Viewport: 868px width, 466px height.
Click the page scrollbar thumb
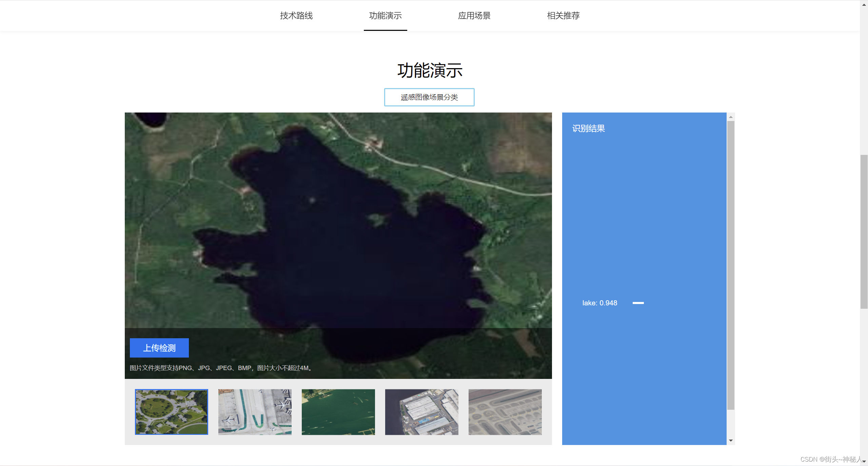(864, 232)
